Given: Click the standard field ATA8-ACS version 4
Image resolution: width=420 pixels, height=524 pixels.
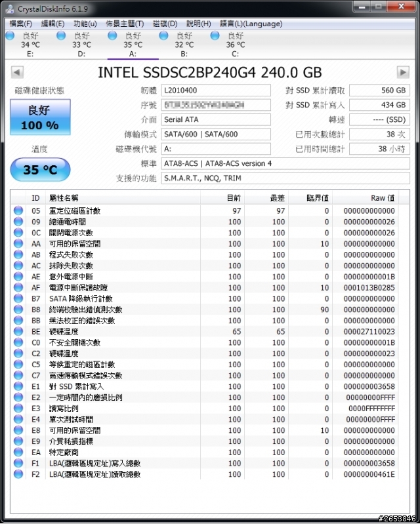Looking at the screenshot, I should 285,164.
